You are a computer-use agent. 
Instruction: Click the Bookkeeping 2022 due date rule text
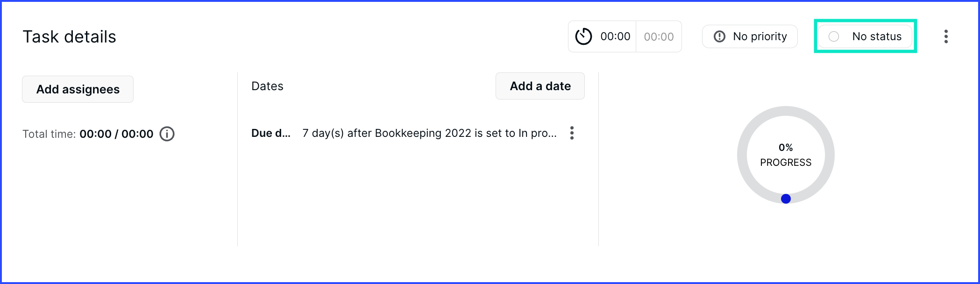point(429,133)
